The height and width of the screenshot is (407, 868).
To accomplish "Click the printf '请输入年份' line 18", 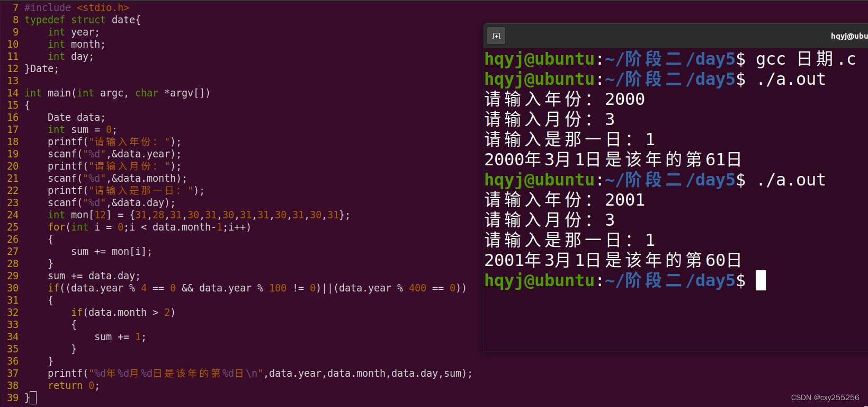I will tap(114, 141).
